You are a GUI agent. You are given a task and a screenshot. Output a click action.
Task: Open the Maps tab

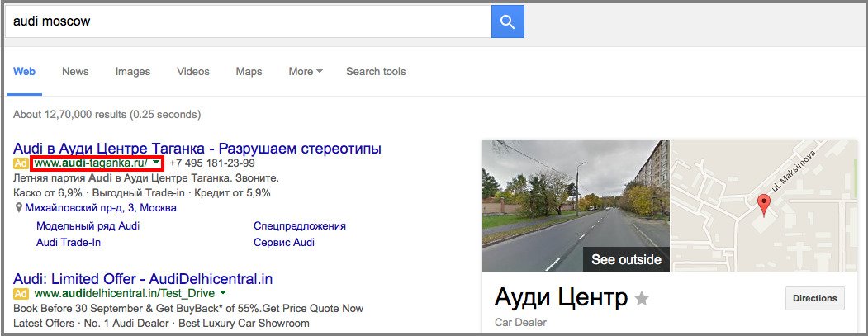(x=249, y=71)
